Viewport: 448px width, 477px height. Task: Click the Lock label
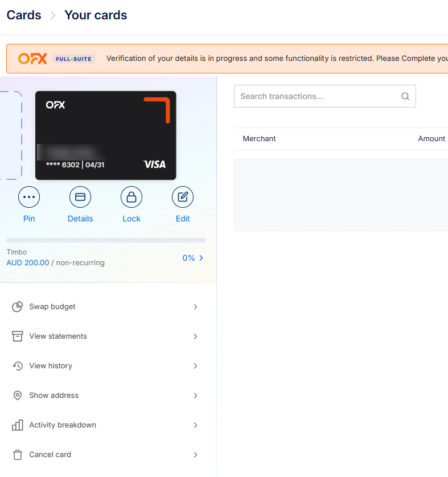(x=131, y=219)
